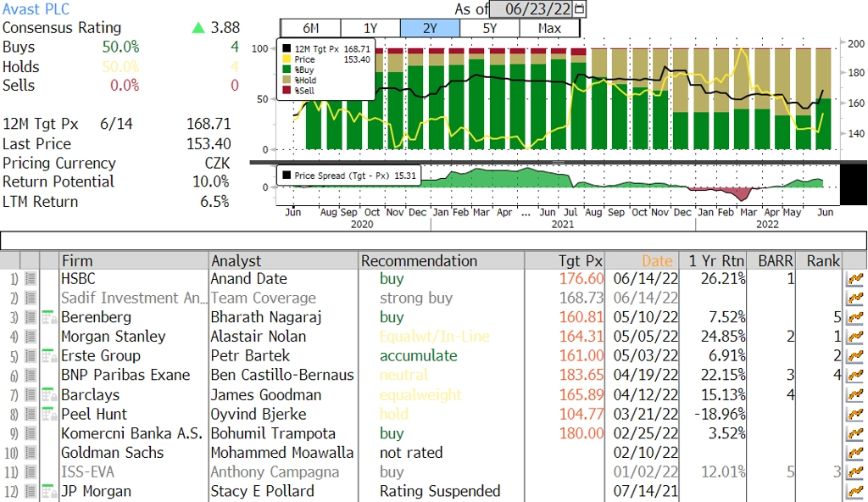868x502 pixels.
Task: Open the Erste Group locked report icon
Action: (49, 355)
